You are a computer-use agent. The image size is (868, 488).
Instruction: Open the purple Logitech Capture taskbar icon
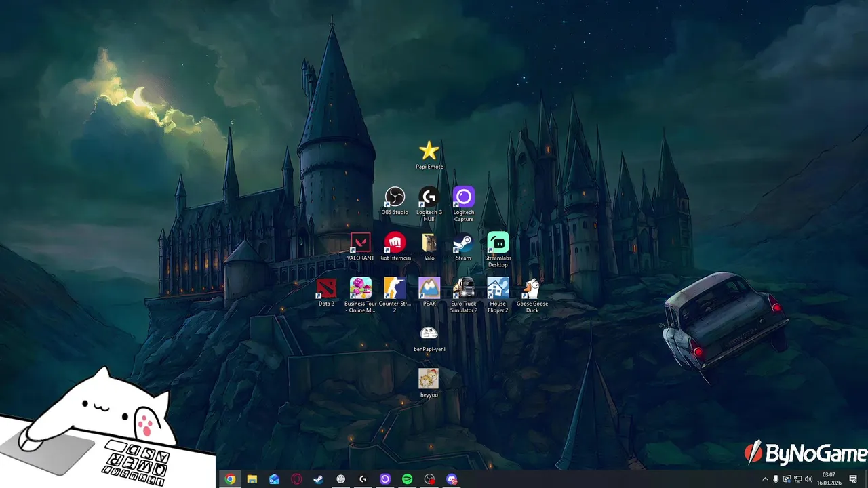tap(385, 479)
